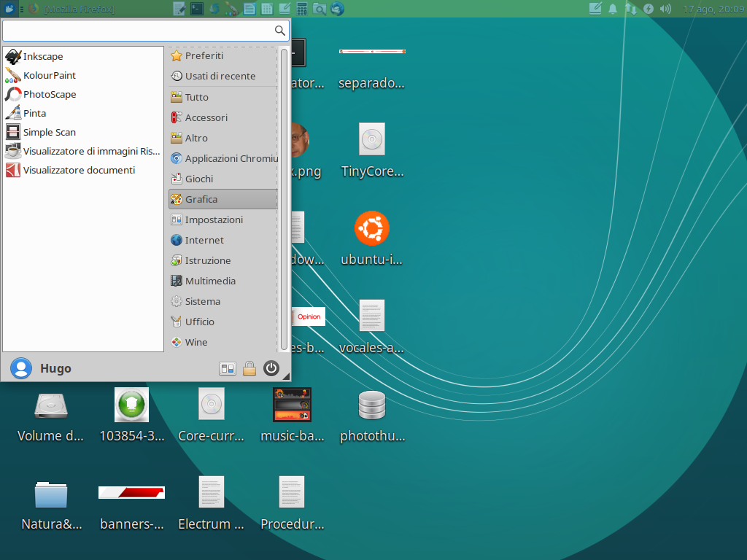Select the 103854-3... desktop file
Viewport: 747px width, 560px height.
point(131,416)
